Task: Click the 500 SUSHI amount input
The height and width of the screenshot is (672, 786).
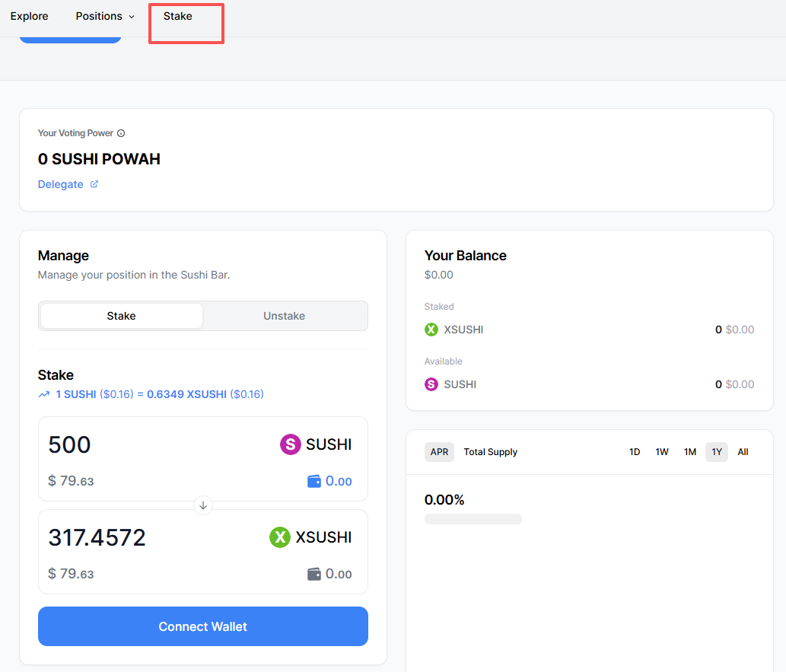Action: tap(70, 444)
